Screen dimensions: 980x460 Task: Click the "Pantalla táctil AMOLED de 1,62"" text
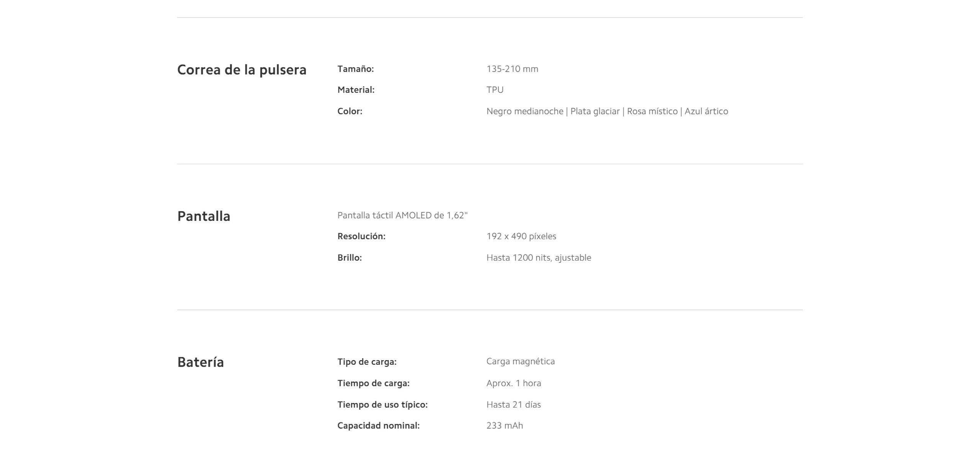pyautogui.click(x=402, y=215)
